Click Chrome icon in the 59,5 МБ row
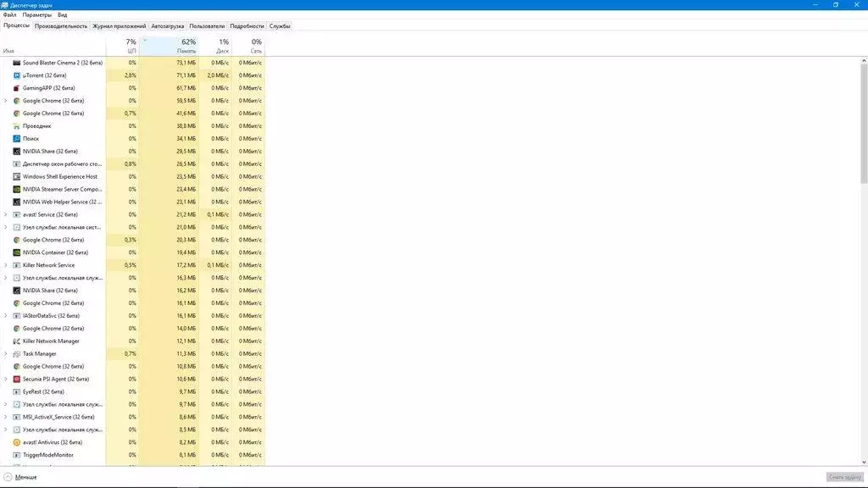This screenshot has width=868, height=488. point(17,101)
